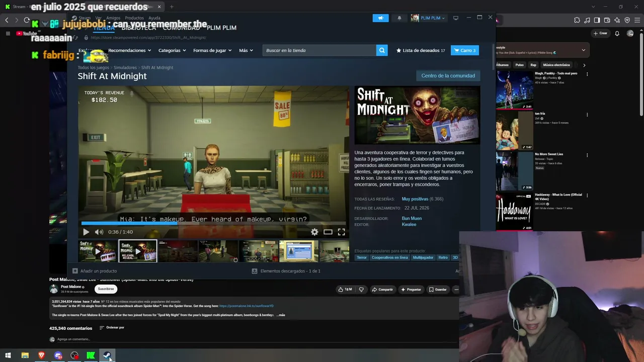The height and width of the screenshot is (362, 644).
Task: Open more actions for the Sunflower video
Action: click(456, 290)
